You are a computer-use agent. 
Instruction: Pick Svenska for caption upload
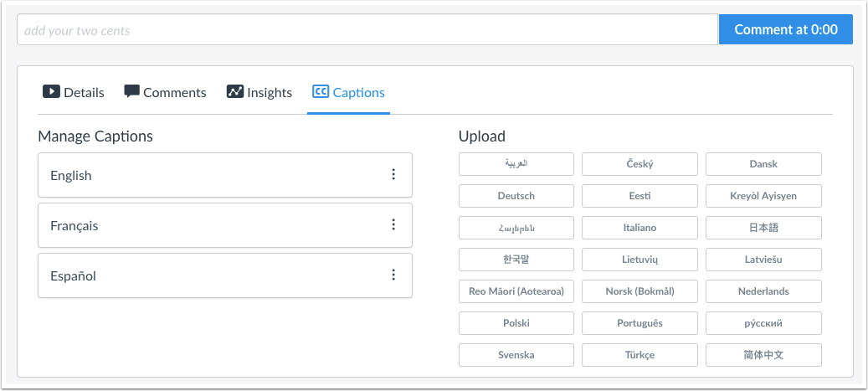point(516,355)
